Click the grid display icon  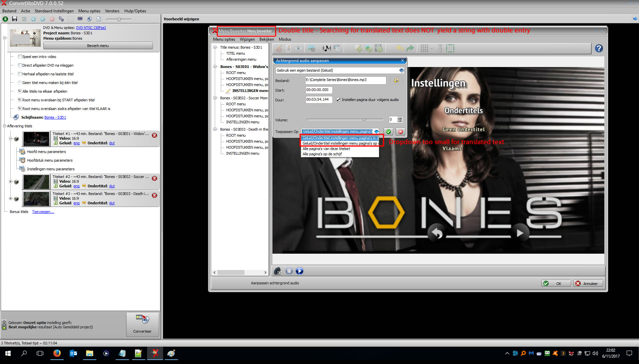pos(425,49)
